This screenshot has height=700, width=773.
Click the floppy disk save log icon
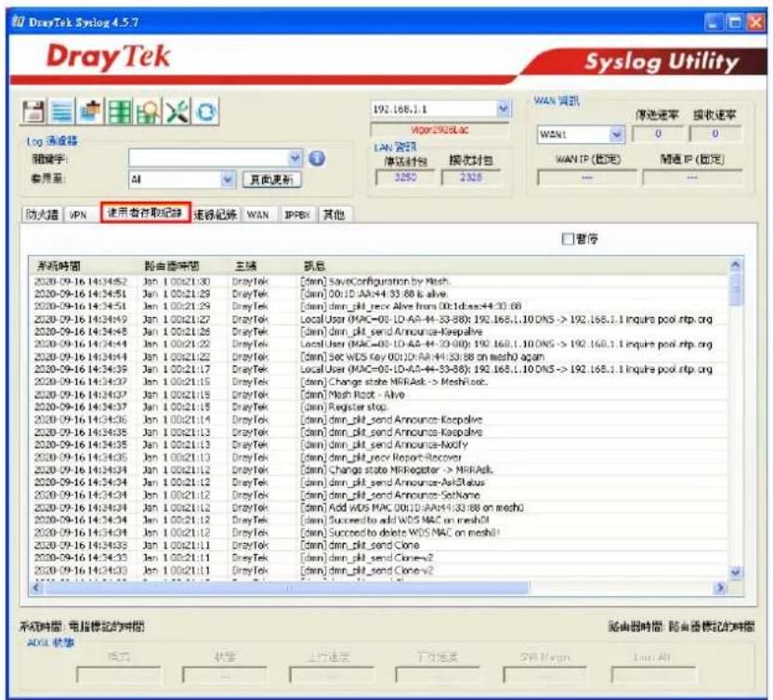(x=33, y=111)
